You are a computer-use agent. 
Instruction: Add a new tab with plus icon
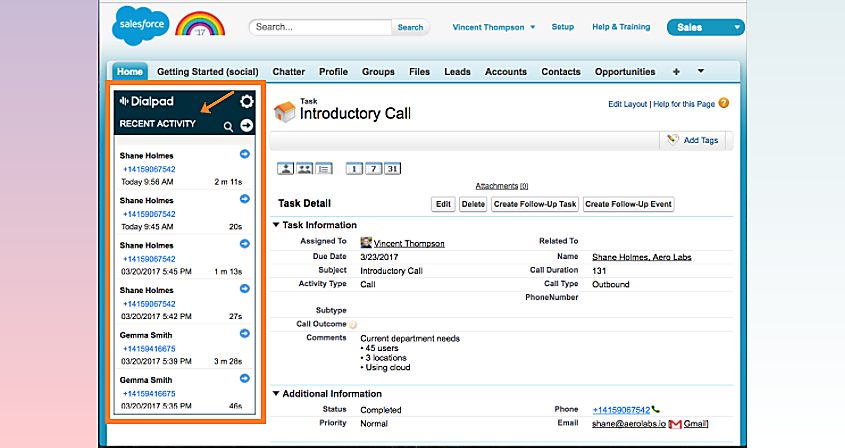[676, 71]
